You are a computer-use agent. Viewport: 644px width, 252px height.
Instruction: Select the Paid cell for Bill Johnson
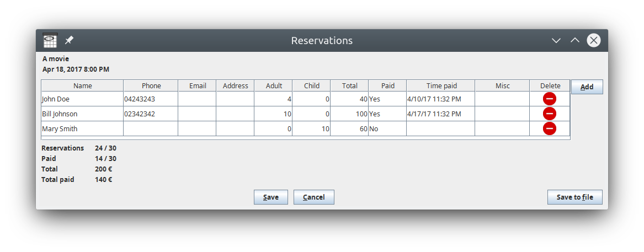(387, 114)
